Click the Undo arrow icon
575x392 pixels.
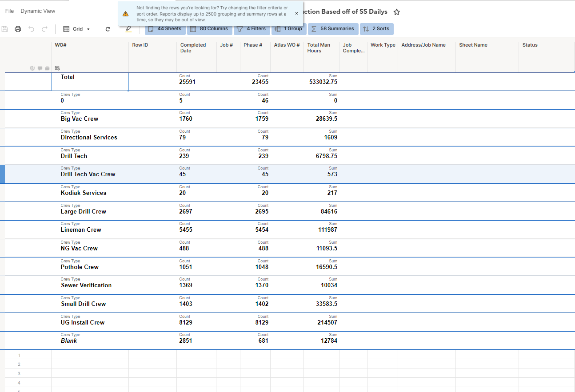pyautogui.click(x=31, y=29)
